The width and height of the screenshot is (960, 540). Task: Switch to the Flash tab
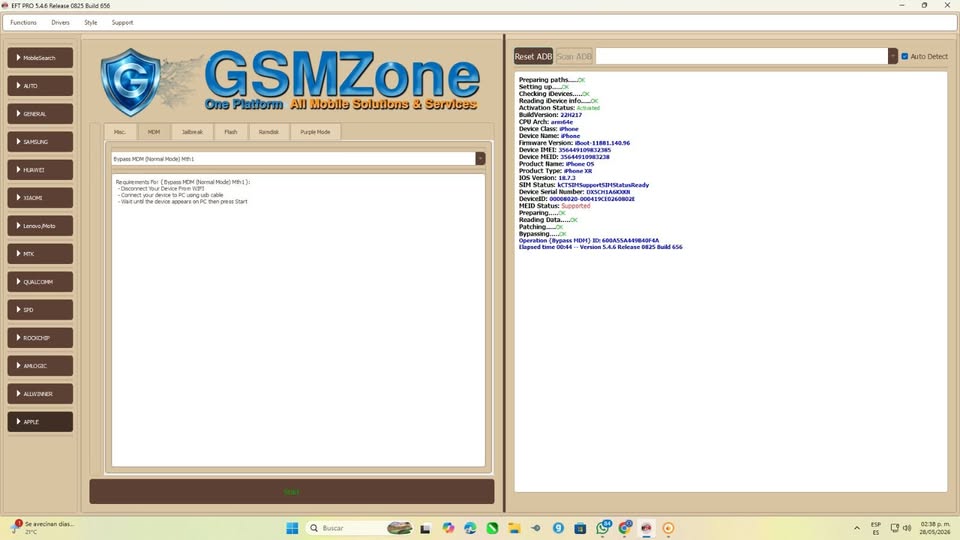tap(231, 132)
